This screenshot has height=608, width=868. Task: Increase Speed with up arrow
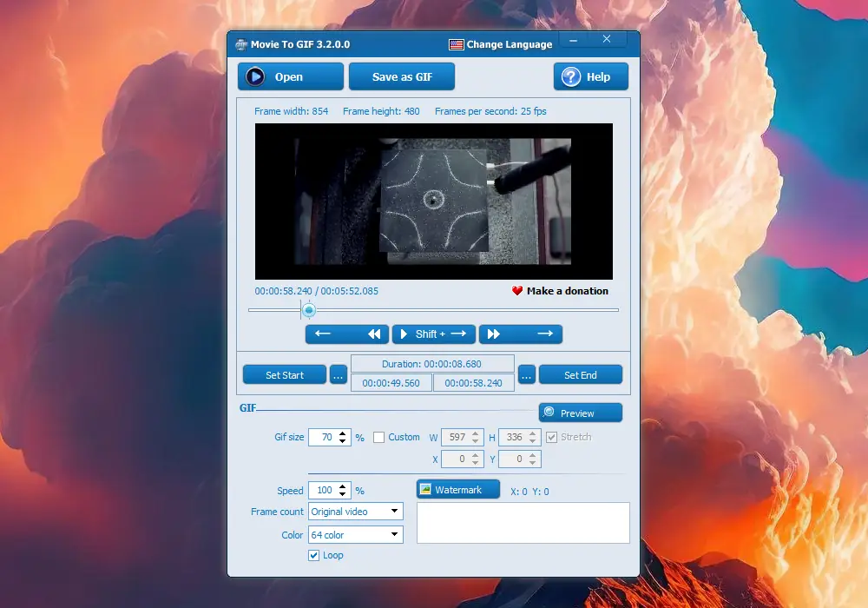coord(343,486)
